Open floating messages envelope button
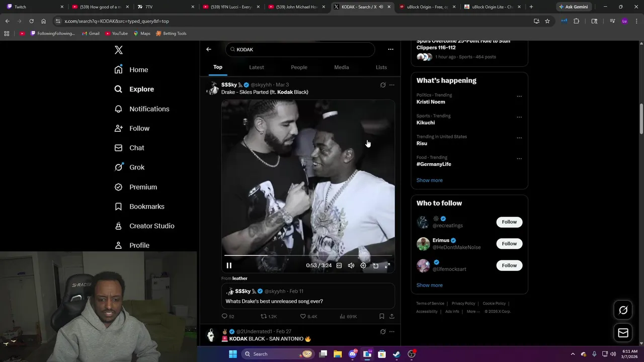Image resolution: width=644 pixels, height=362 pixels. [623, 332]
